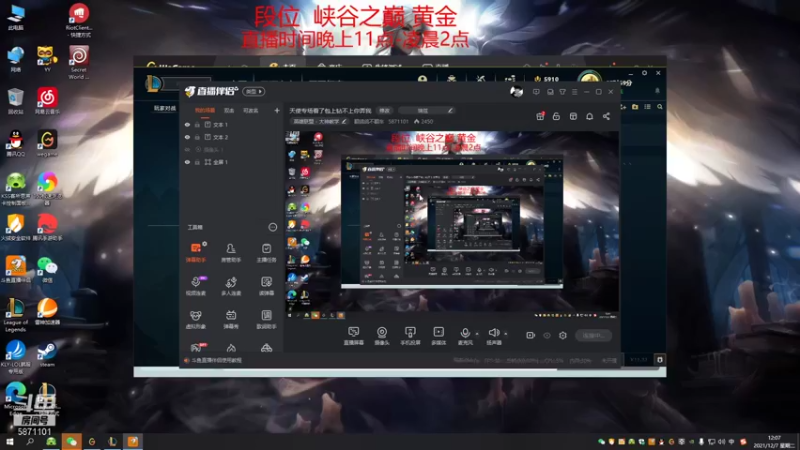The image size is (800, 450).
Task: Open the virtual avatar tool with bear icon
Action: (195, 319)
